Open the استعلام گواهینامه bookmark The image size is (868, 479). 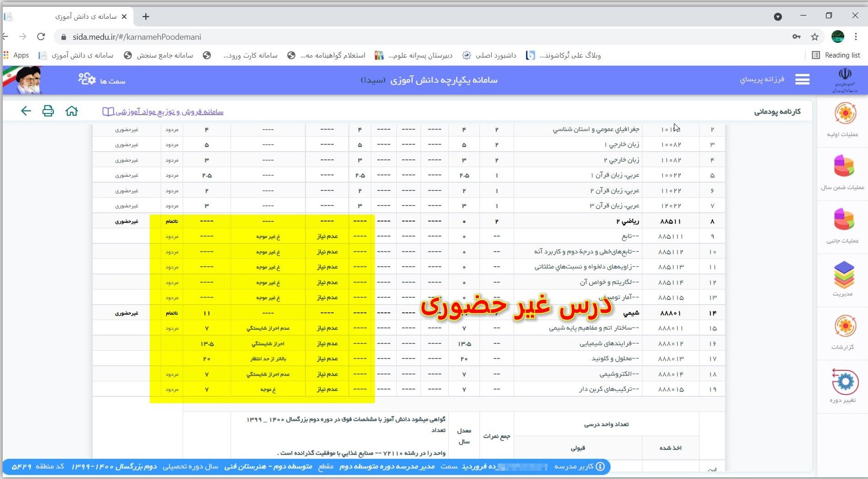click(x=326, y=55)
